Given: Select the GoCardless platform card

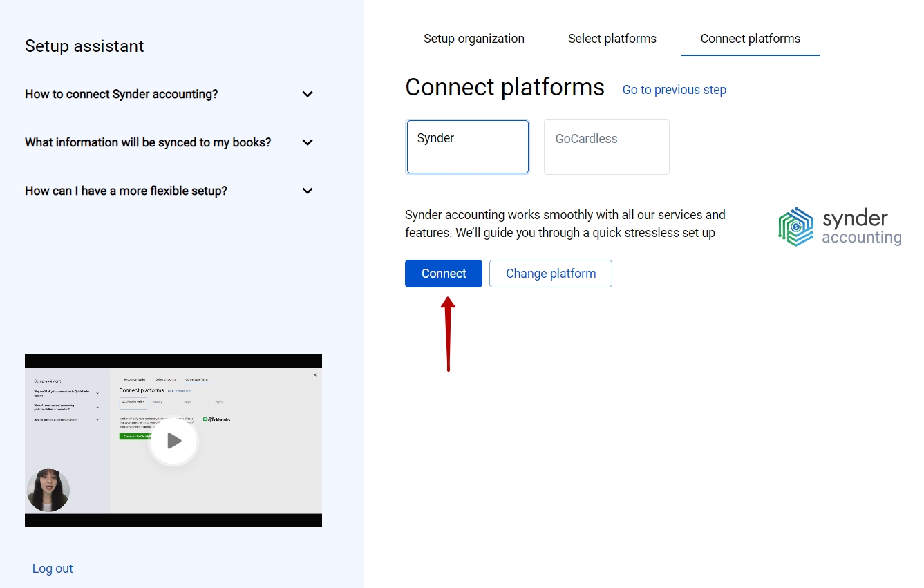Looking at the screenshot, I should (607, 146).
